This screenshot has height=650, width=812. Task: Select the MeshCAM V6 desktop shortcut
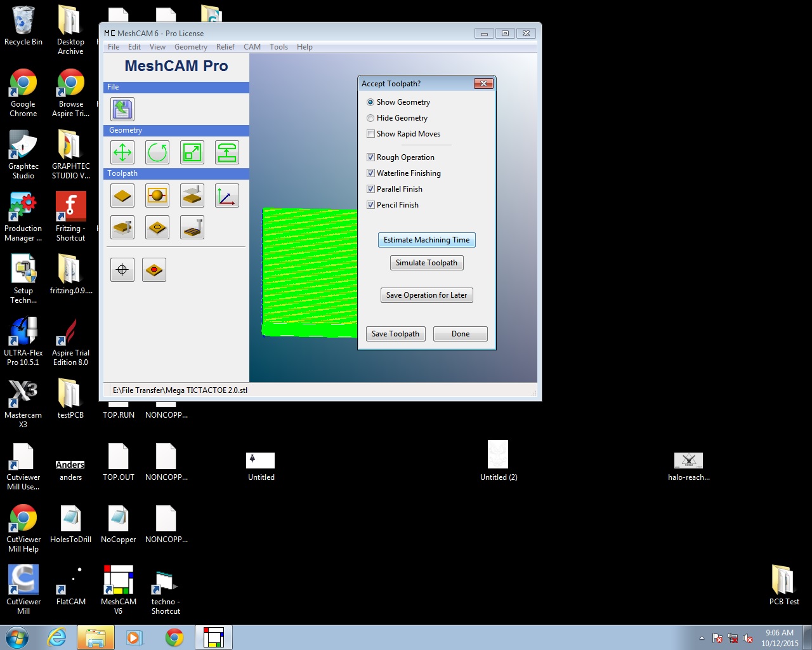[x=119, y=590]
